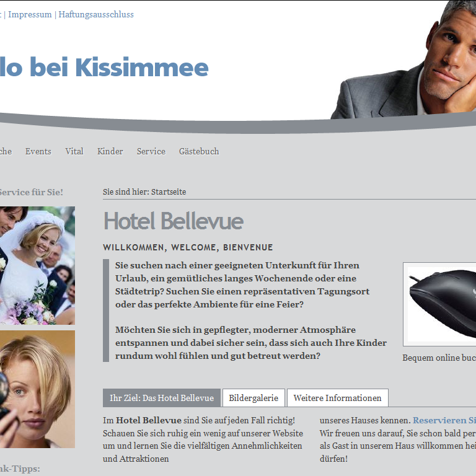This screenshot has width=476, height=476.
Task: Click the wedding couple photo
Action: point(37,266)
